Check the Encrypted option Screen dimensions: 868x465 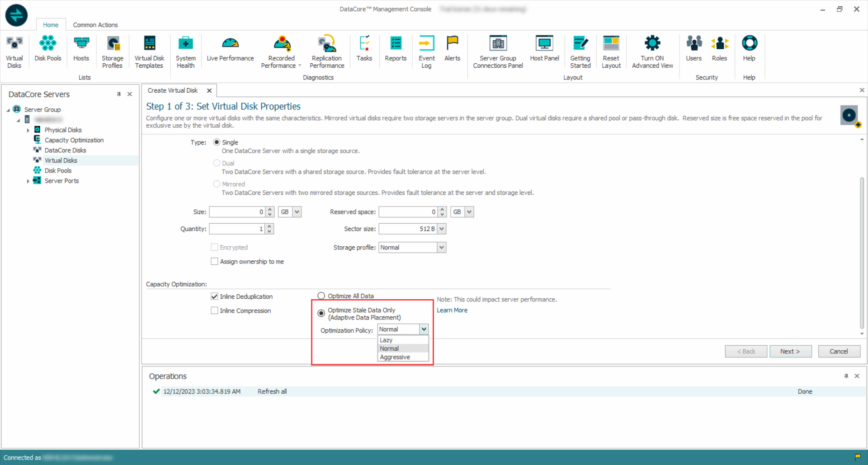click(214, 247)
